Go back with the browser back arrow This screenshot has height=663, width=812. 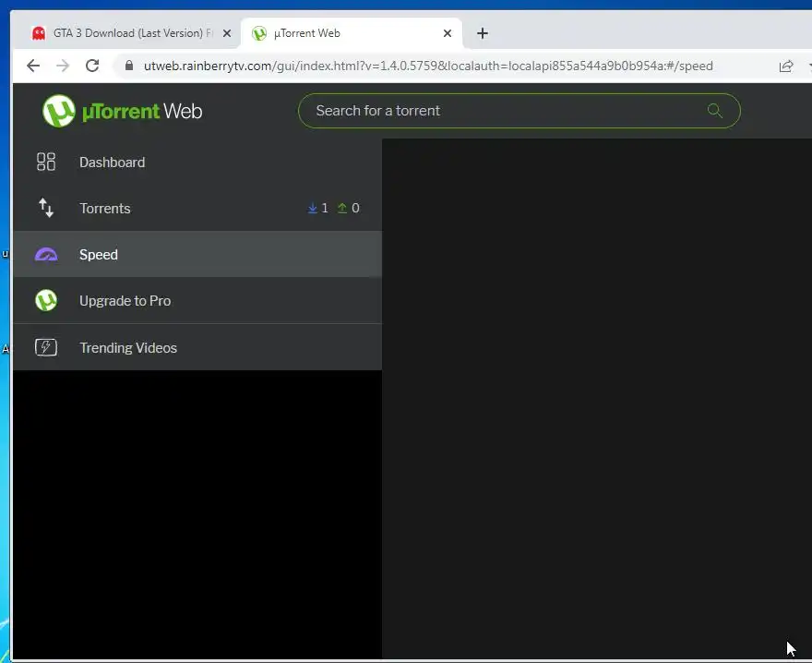pyautogui.click(x=33, y=66)
